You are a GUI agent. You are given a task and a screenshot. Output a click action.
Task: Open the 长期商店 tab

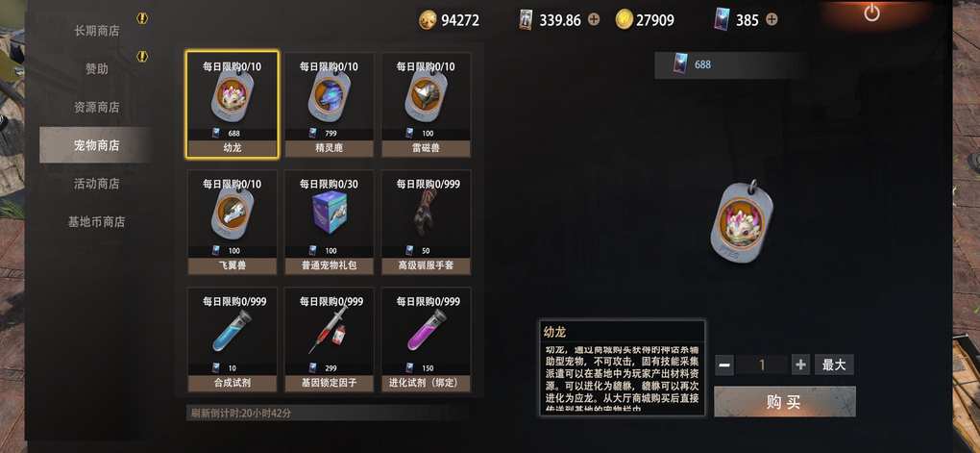point(96,31)
